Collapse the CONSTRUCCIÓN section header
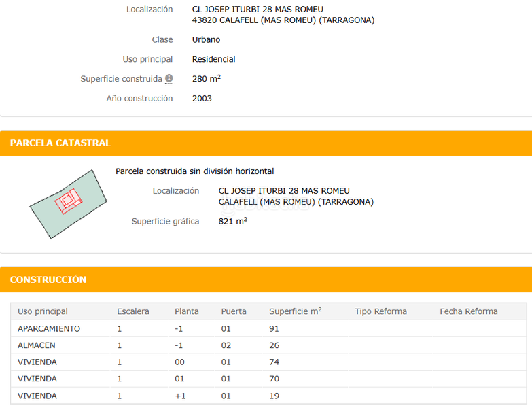This screenshot has height=408, width=532. pyautogui.click(x=266, y=279)
